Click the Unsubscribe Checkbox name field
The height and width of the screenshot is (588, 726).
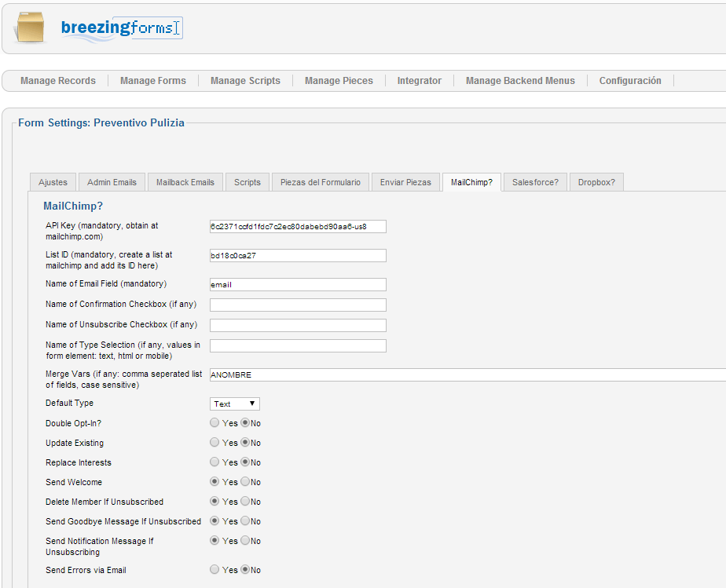tap(298, 325)
